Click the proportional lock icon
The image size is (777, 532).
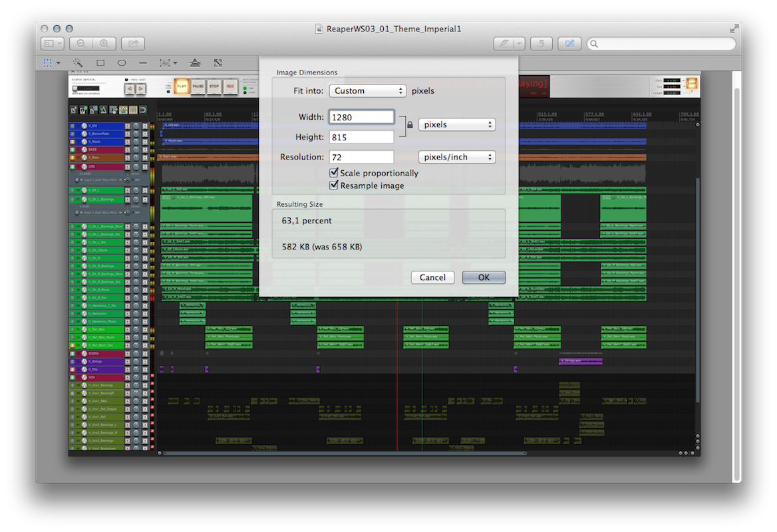pyautogui.click(x=410, y=125)
